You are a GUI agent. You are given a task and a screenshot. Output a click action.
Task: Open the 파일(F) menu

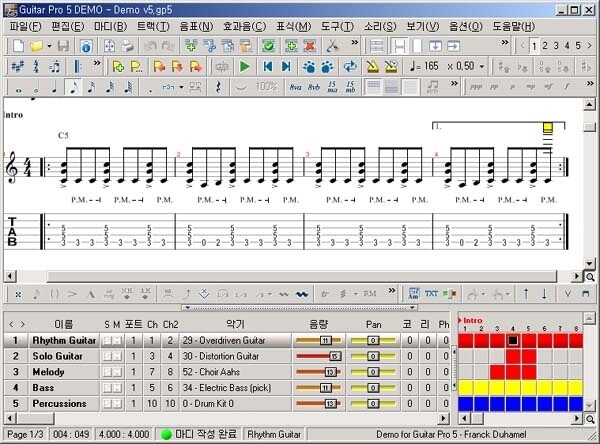(x=25, y=26)
